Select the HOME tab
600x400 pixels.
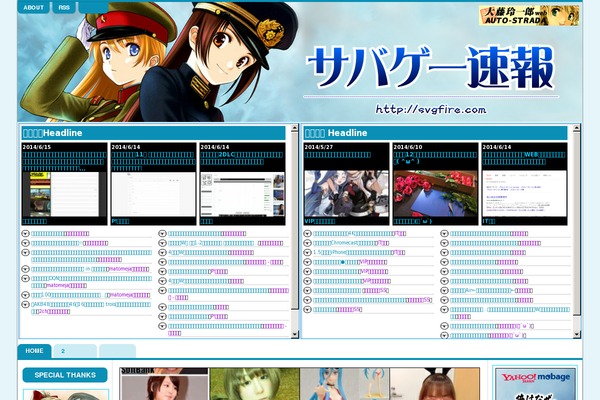(34, 351)
